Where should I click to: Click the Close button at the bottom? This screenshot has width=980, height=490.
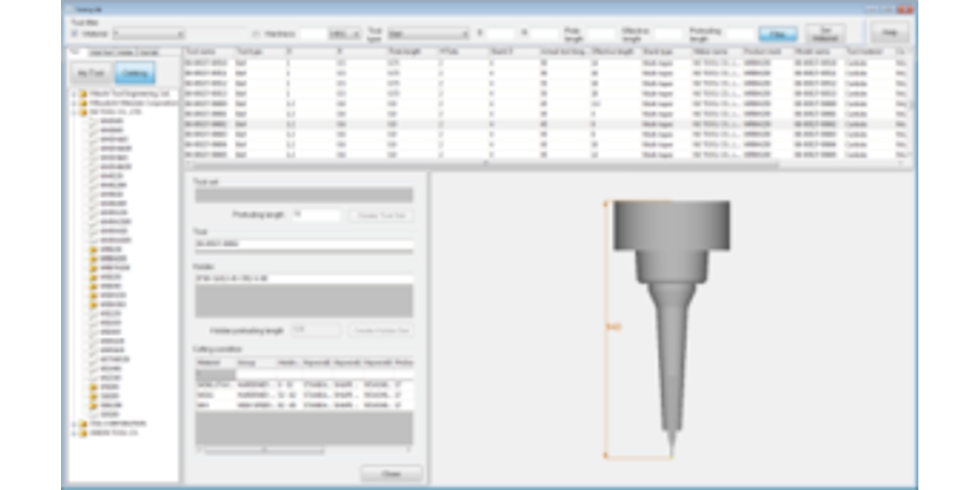pyautogui.click(x=391, y=474)
